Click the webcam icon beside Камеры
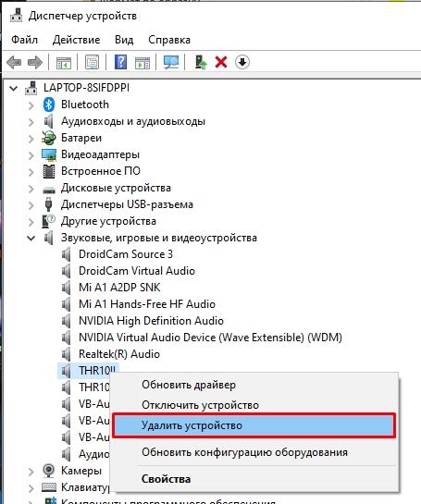421x504 pixels. tap(48, 471)
